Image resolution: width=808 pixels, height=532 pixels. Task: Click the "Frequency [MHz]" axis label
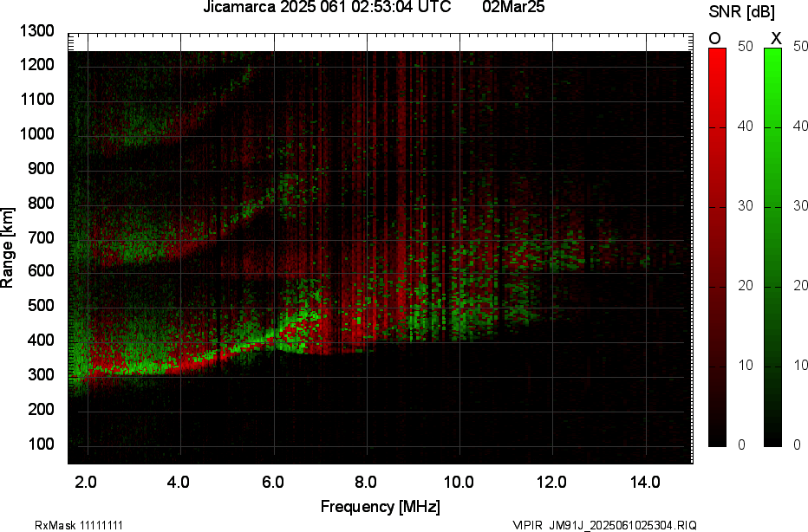pos(381,506)
